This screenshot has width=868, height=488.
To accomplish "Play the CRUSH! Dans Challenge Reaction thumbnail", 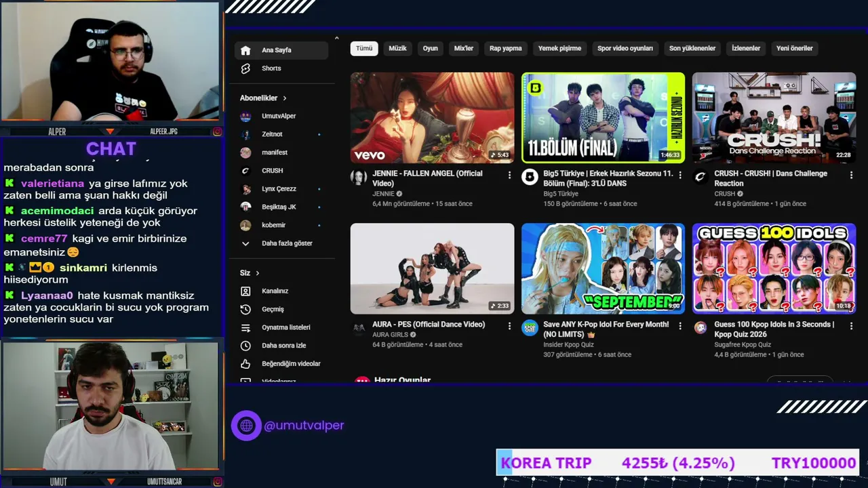I will pyautogui.click(x=774, y=118).
